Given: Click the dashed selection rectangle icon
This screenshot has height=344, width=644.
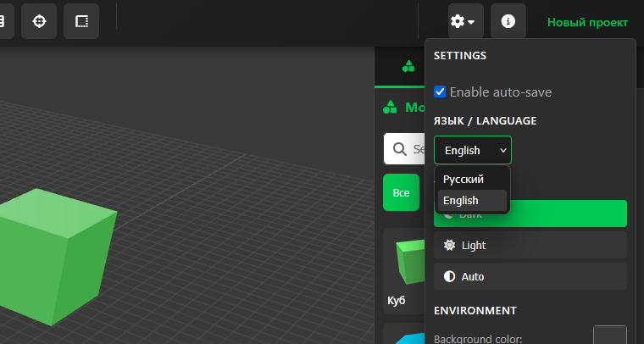Looking at the screenshot, I should pos(81,21).
